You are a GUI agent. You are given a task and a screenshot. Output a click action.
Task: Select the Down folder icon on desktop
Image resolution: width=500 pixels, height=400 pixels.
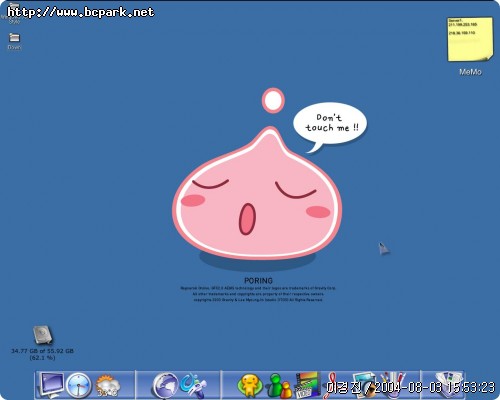coord(14,38)
